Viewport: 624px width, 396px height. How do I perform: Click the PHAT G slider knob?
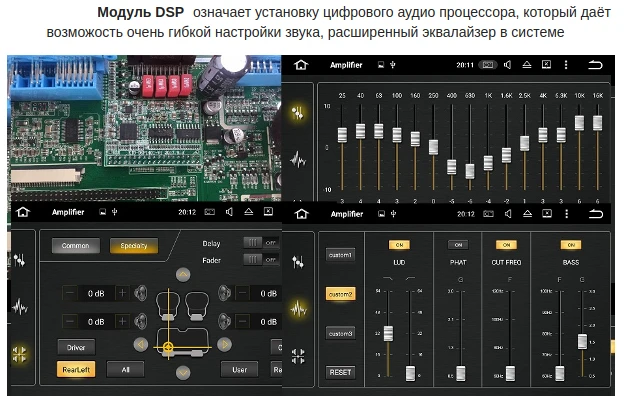tap(461, 373)
